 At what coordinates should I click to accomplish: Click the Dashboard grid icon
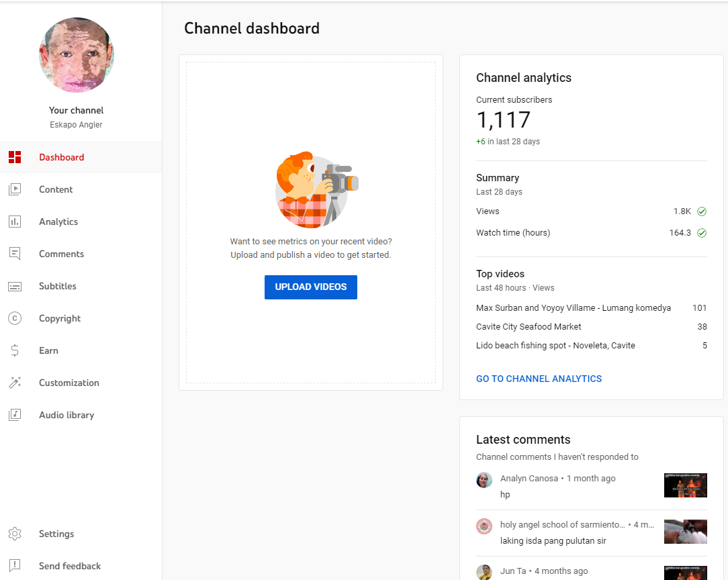click(15, 157)
